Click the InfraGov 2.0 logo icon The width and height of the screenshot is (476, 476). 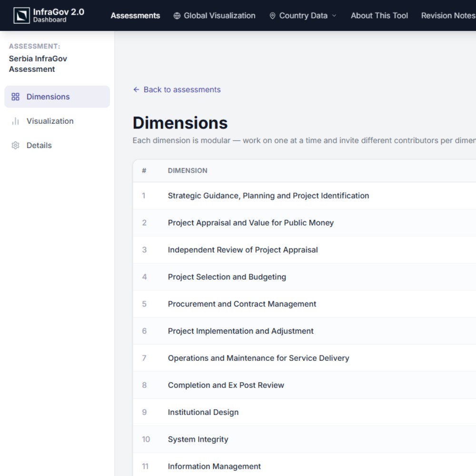(21, 15)
